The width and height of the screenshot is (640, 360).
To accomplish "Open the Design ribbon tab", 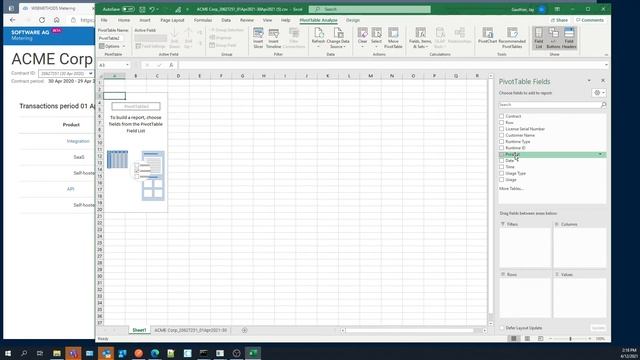I will 353,20.
